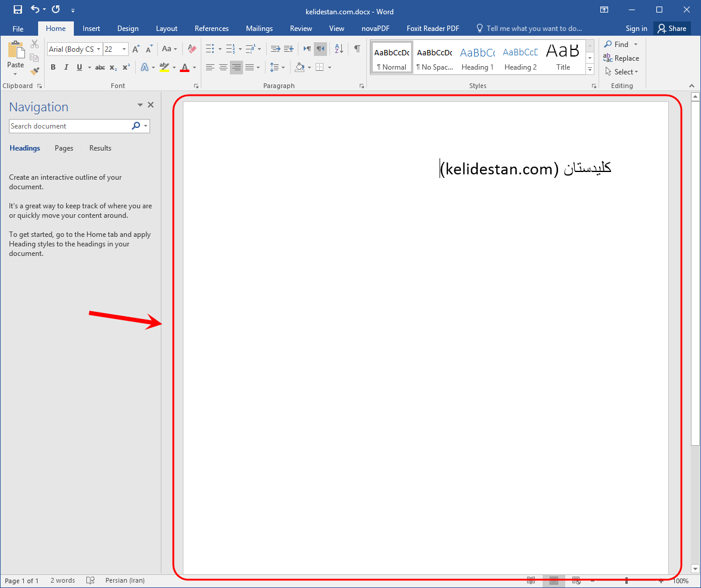
Task: Close the Navigation pane
Action: pyautogui.click(x=151, y=105)
